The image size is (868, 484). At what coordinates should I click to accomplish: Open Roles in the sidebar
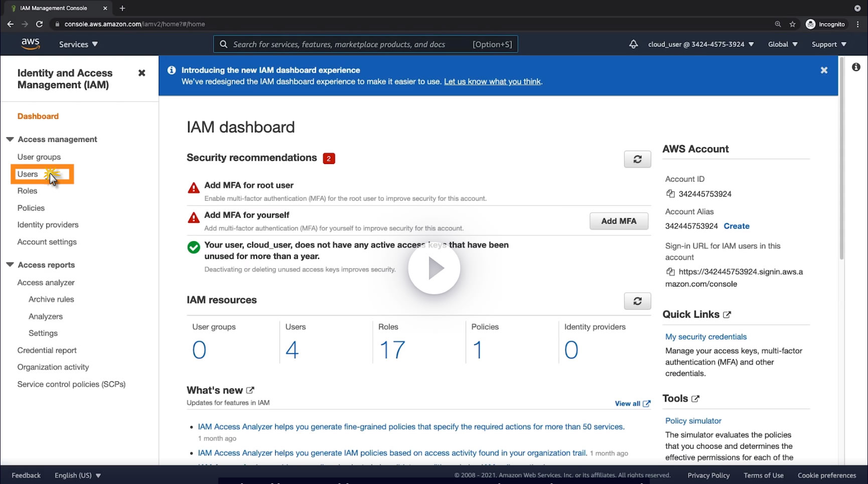[x=27, y=191]
